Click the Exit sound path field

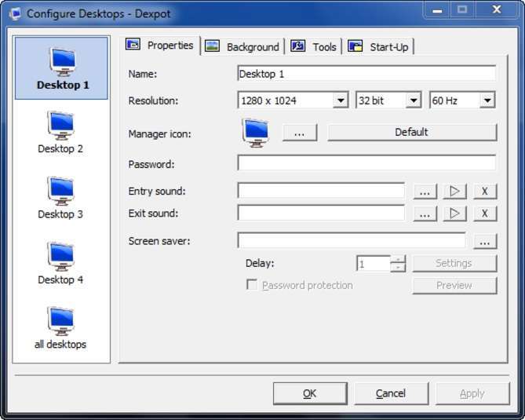coord(321,213)
